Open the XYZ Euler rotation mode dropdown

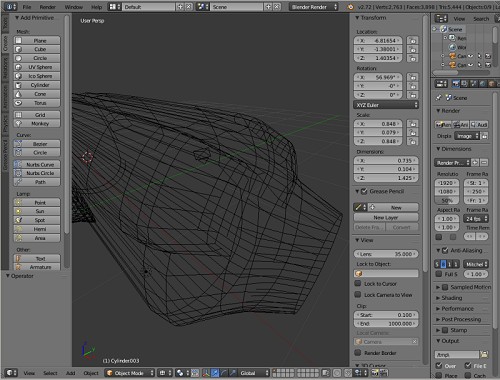pyautogui.click(x=386, y=105)
